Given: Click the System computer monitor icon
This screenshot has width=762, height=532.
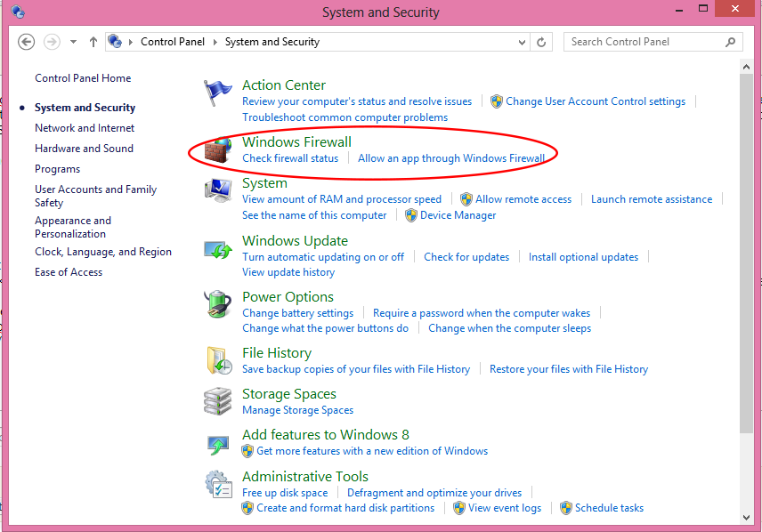Looking at the screenshot, I should pyautogui.click(x=218, y=190).
